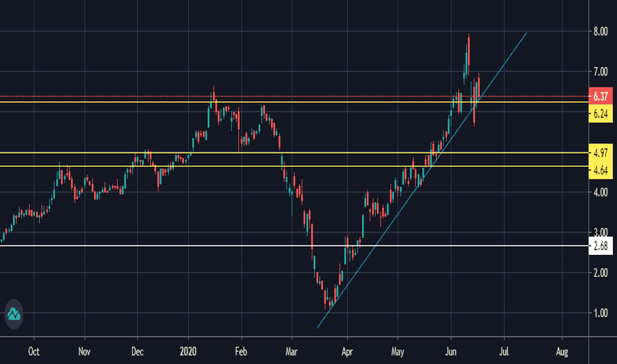Select the yellow 4.64 price level label

coord(600,170)
